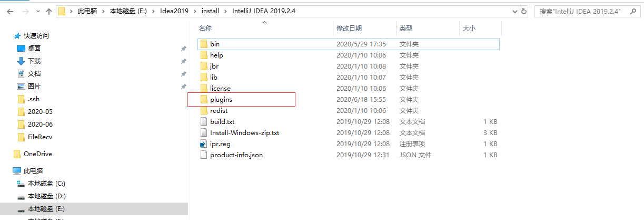Open 此电脑 in navigation pane

[33, 170]
